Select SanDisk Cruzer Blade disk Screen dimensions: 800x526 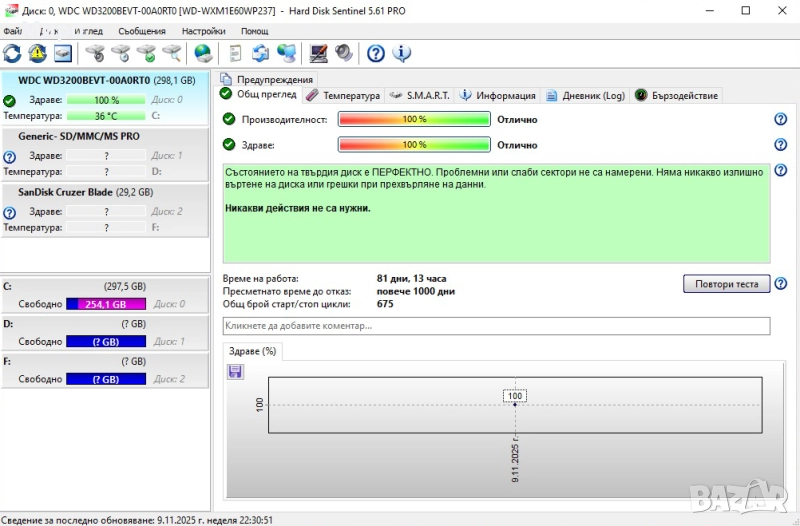pyautogui.click(x=85, y=192)
